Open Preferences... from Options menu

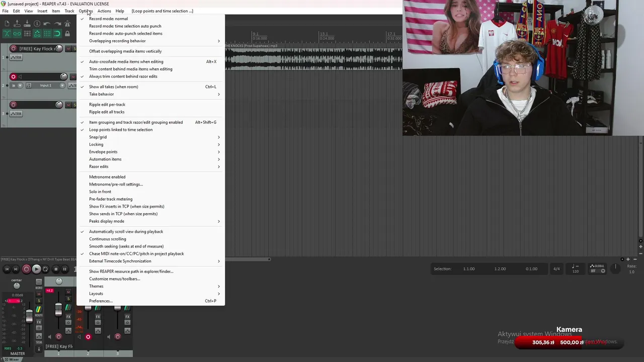[x=151, y=301]
